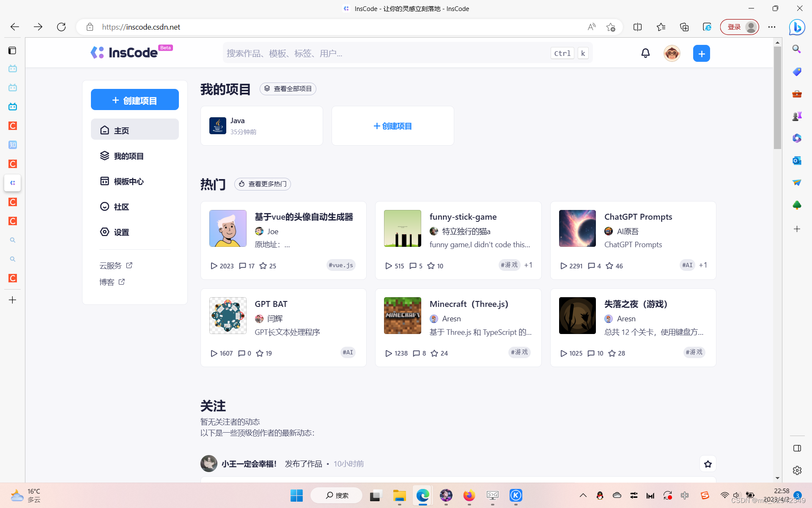Click the notification bell icon

point(645,53)
